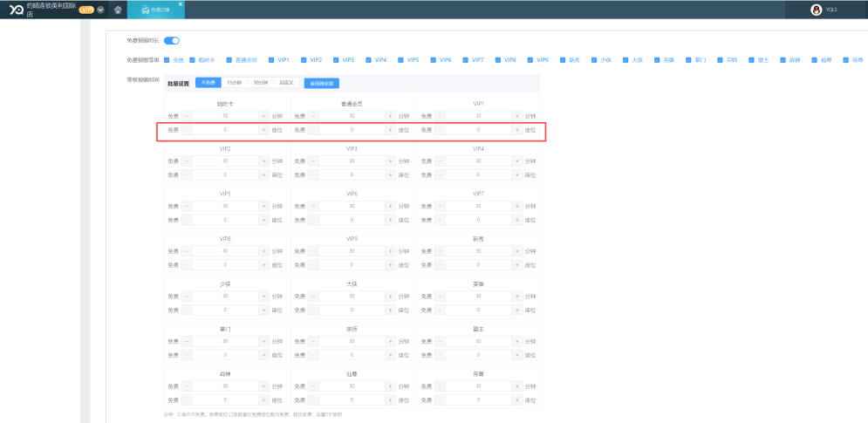
Task: Decrease VIP2 card free minutes minus
Action: pos(186,161)
